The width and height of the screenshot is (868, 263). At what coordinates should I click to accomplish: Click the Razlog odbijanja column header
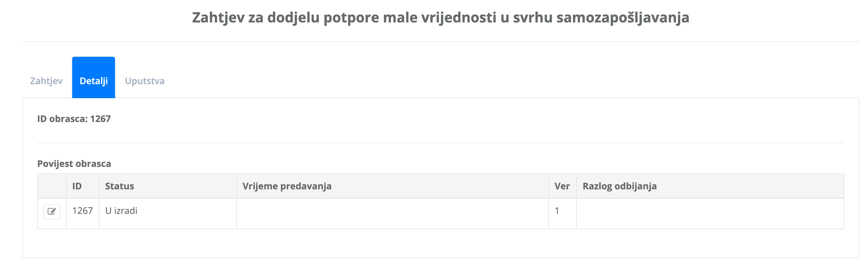619,186
